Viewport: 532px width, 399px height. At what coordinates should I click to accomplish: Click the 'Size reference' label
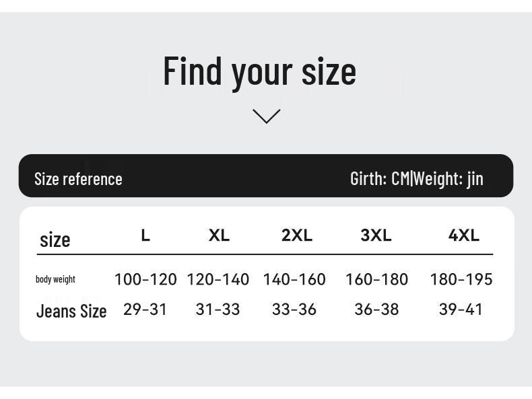tap(78, 179)
